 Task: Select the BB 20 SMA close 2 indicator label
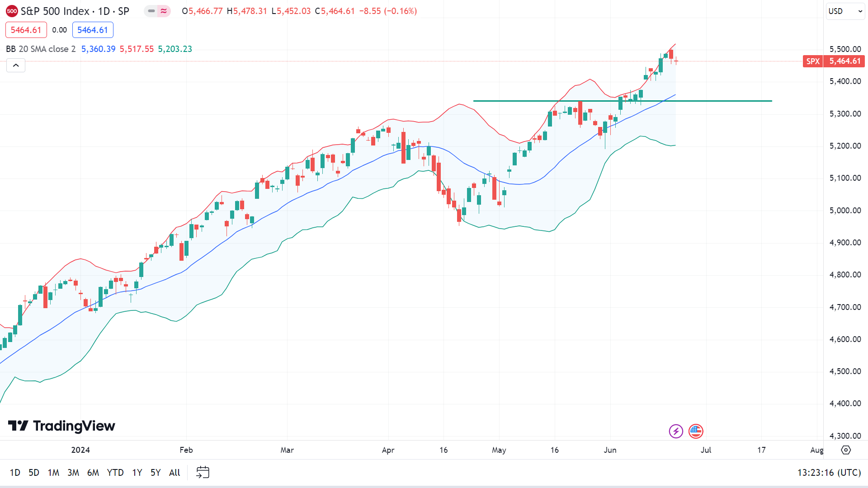[x=41, y=49]
